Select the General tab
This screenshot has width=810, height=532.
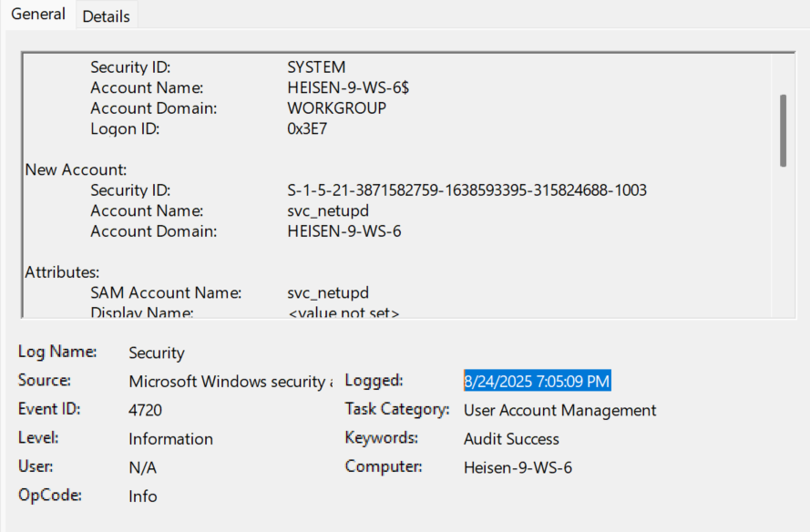[x=38, y=14]
